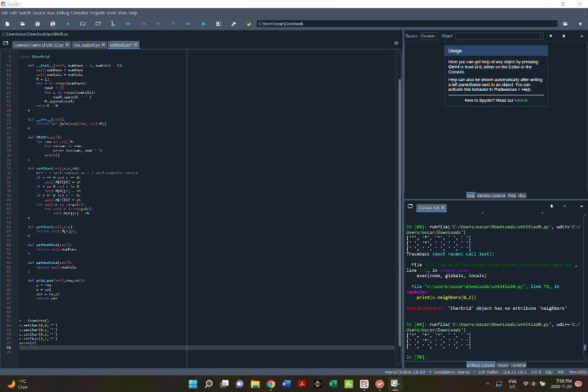Expand the Object combo box dropdown arrow
Image resolution: width=588 pixels, height=392 pixels.
542,36
